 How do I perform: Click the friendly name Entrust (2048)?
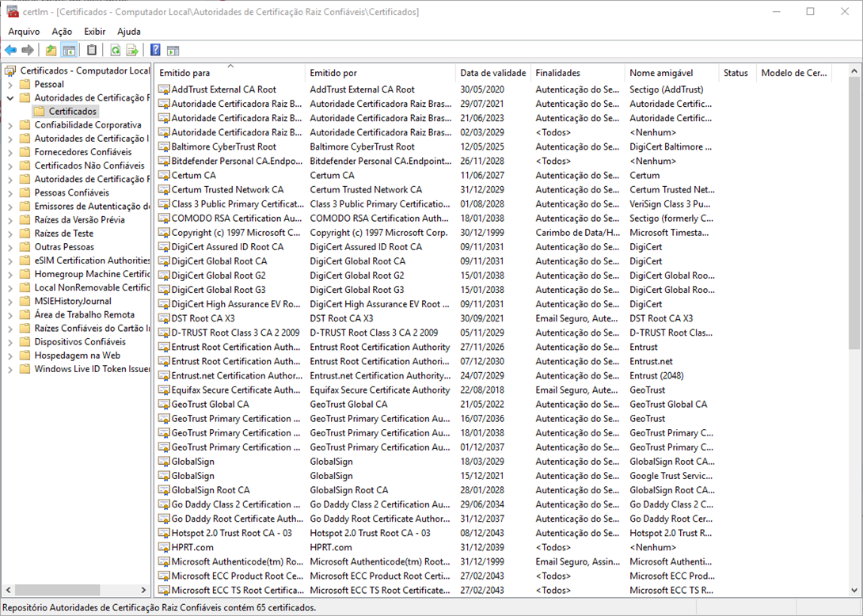656,375
